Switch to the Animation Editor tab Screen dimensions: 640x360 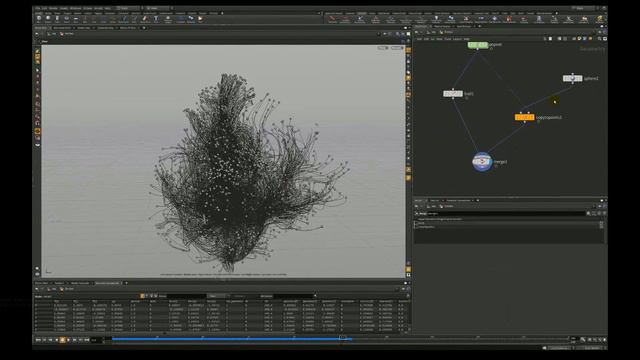(x=62, y=28)
